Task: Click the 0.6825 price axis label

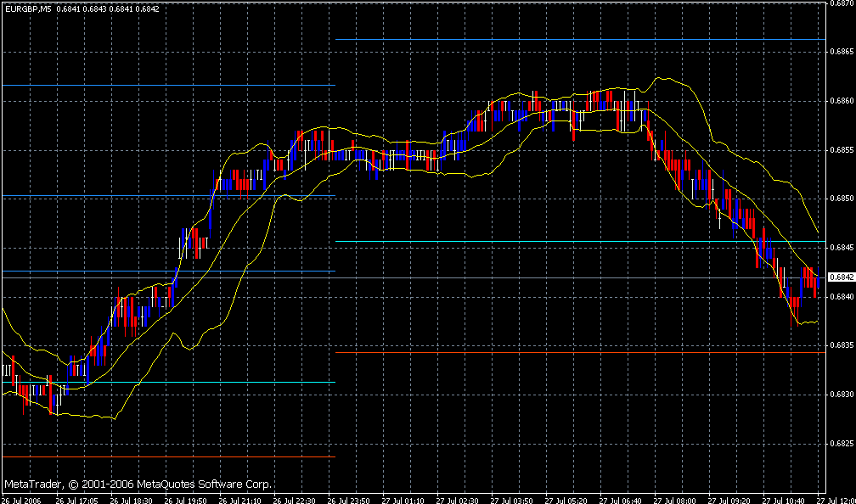Action: (x=842, y=444)
